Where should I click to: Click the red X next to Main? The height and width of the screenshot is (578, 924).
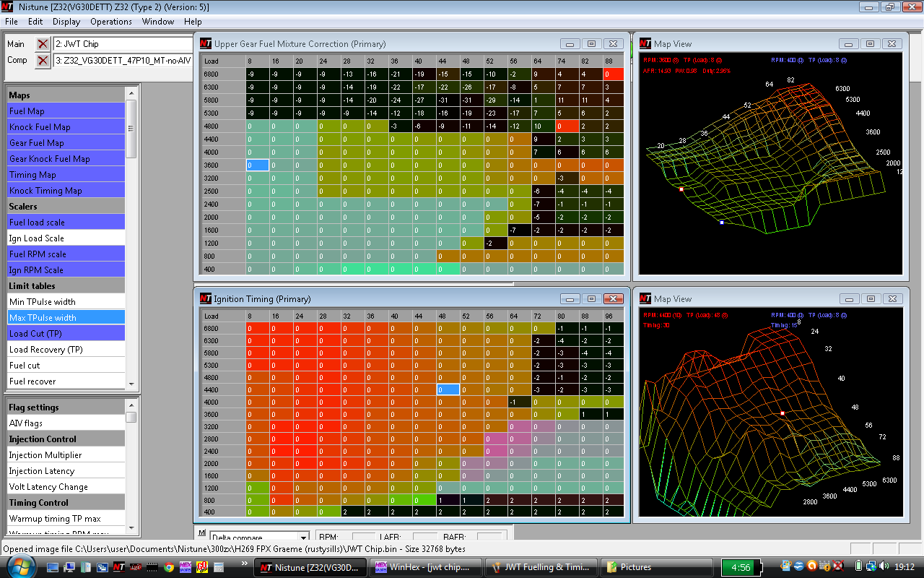(43, 44)
